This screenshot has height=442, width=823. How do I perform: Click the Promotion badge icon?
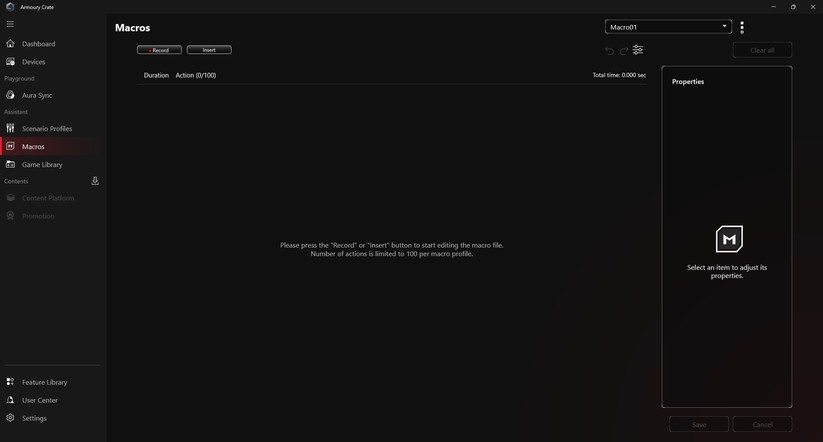click(x=10, y=216)
